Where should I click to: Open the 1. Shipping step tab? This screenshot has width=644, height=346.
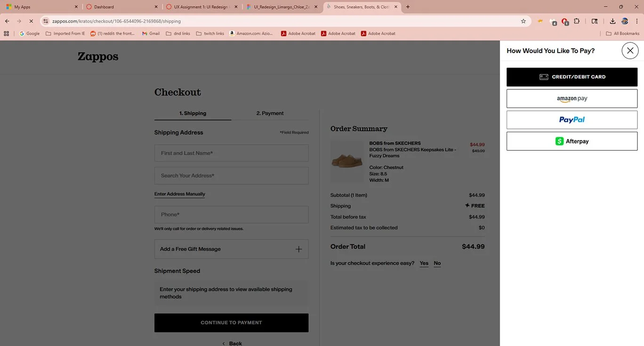(x=193, y=113)
